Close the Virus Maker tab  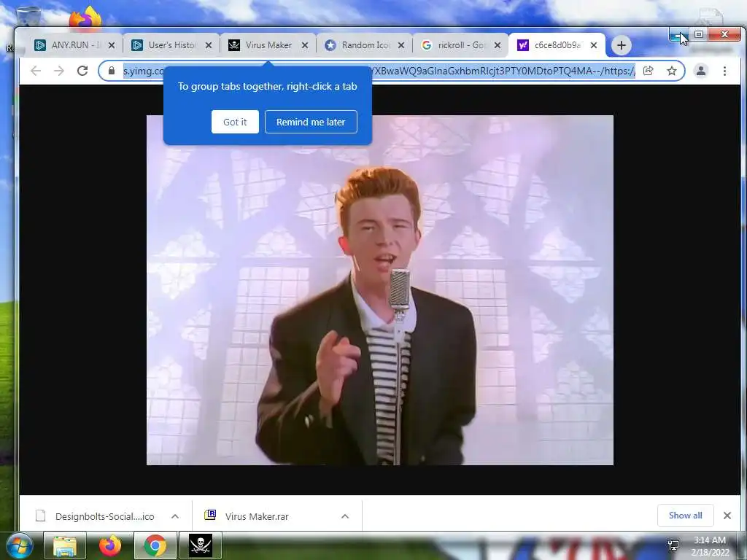tap(305, 45)
